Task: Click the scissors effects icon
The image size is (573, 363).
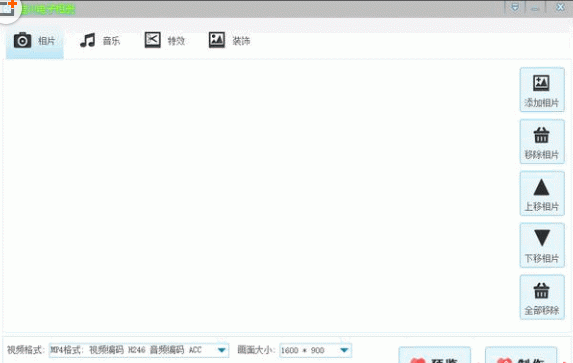Action: pos(152,40)
